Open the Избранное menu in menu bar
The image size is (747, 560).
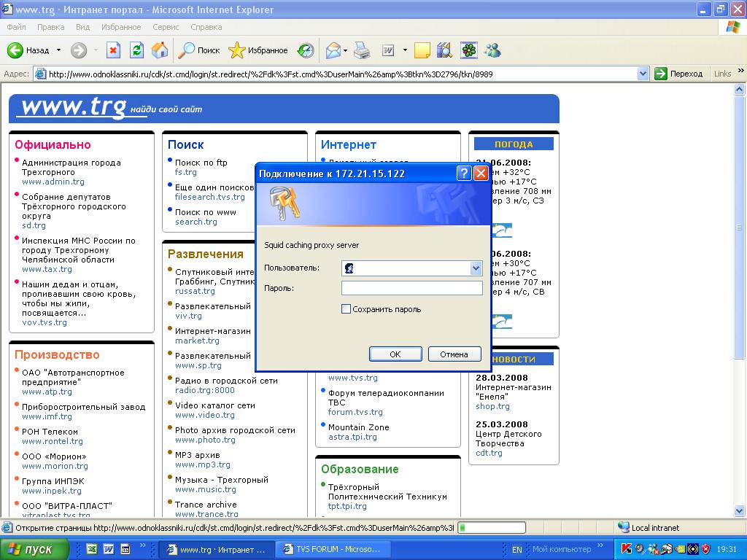tap(121, 27)
